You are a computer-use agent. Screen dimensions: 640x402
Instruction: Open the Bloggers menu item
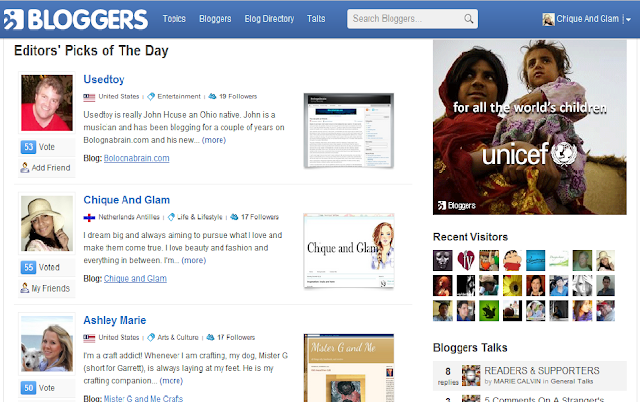(215, 19)
